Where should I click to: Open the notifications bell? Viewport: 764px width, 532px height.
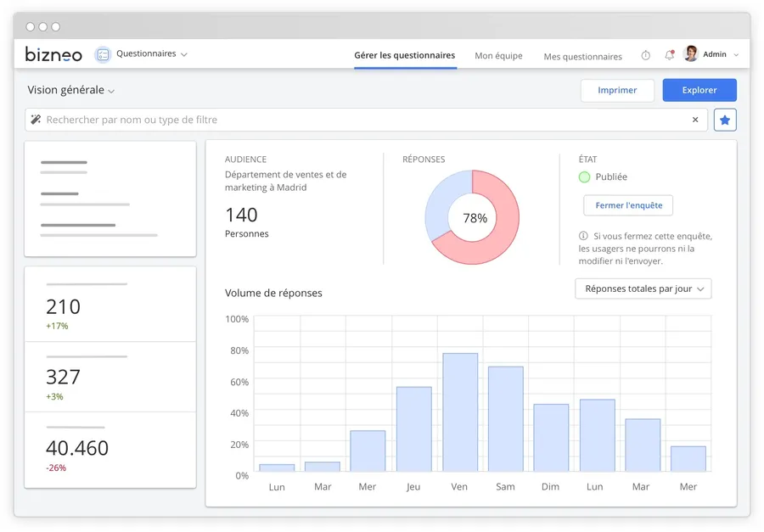point(669,55)
